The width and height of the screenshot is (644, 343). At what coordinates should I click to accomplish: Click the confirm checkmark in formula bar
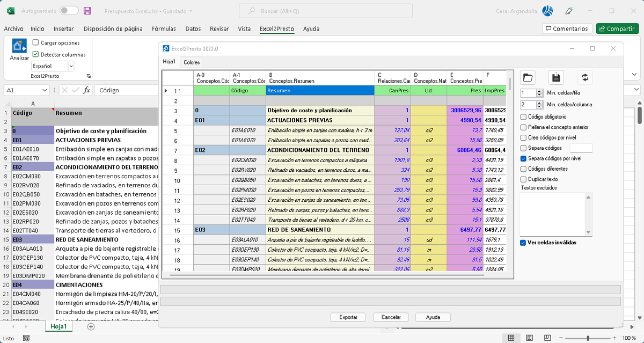(75, 90)
